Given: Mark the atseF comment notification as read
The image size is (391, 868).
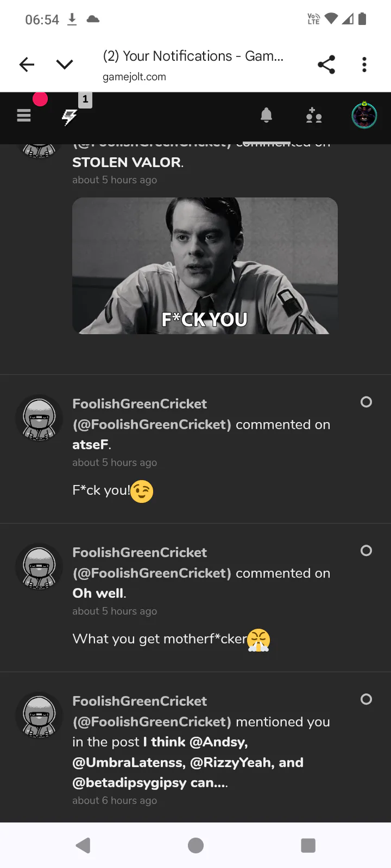Looking at the screenshot, I should 367,402.
